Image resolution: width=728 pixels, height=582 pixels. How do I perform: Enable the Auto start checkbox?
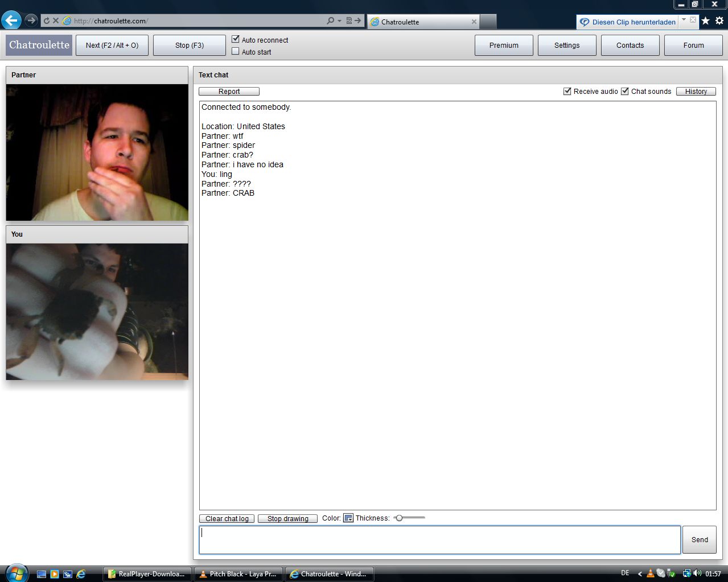click(x=236, y=51)
